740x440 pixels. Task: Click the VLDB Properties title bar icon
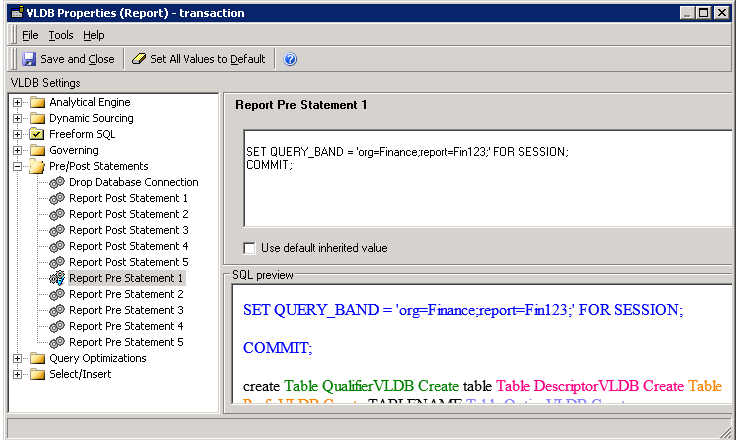tap(17, 12)
